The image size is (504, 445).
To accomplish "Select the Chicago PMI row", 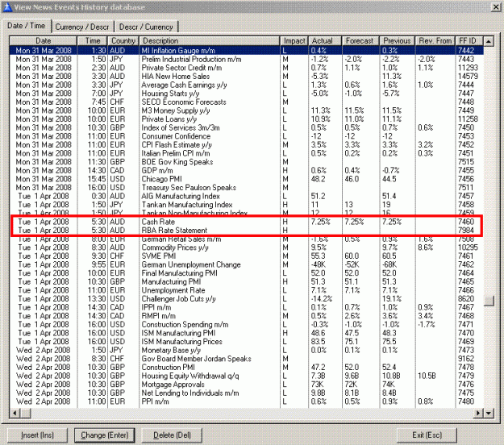I will [x=246, y=179].
